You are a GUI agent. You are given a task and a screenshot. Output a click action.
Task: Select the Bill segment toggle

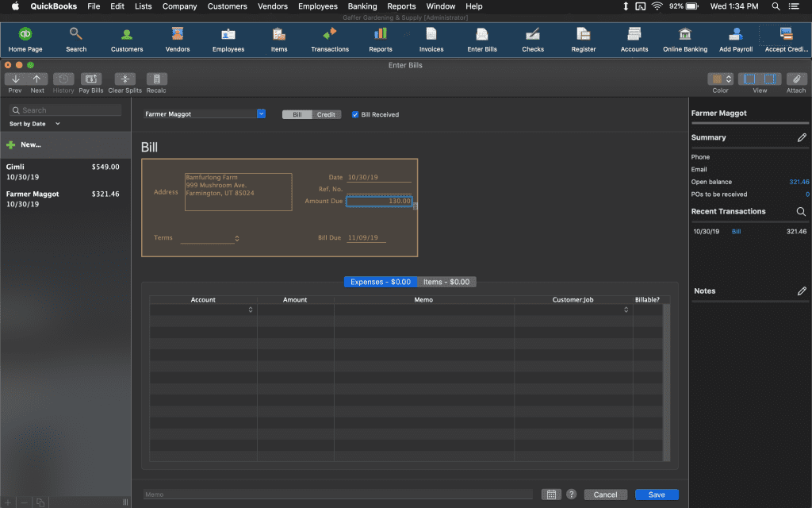click(x=297, y=114)
